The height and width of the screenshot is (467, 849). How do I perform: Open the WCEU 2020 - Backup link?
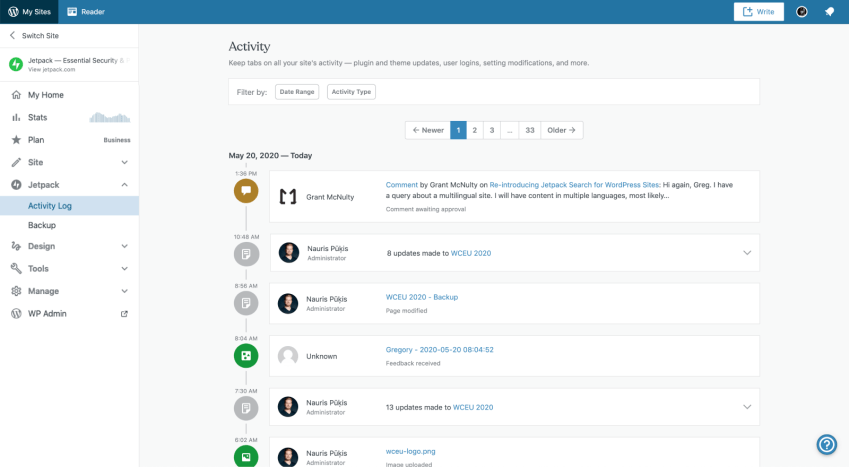(421, 297)
